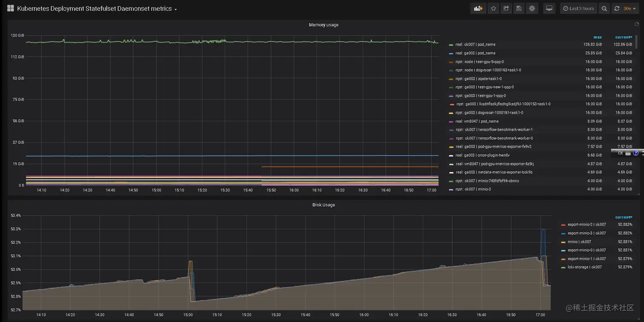Screen dimensions: 644x322
Task: Sort Disk Usage legend by current
Action: click(x=624, y=217)
